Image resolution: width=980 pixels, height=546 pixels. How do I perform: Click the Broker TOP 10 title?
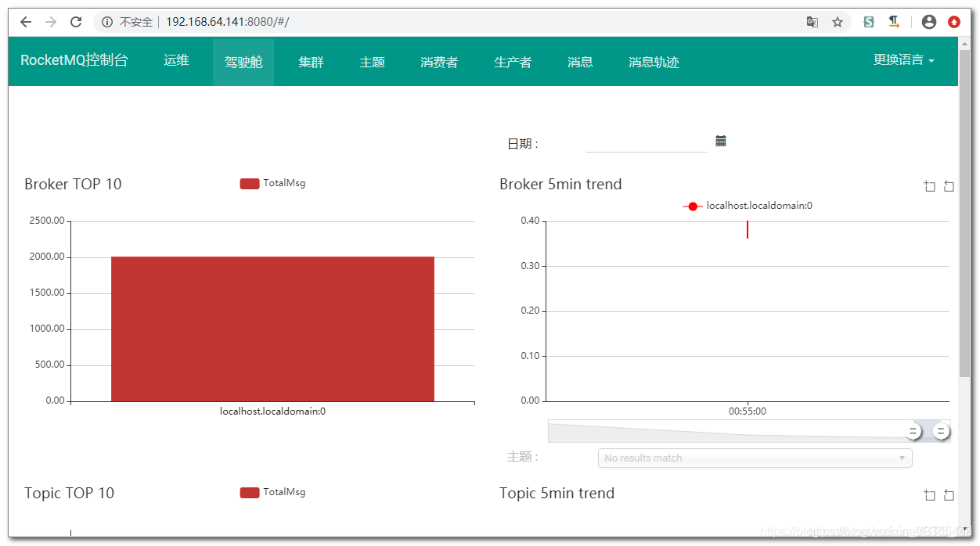73,185
